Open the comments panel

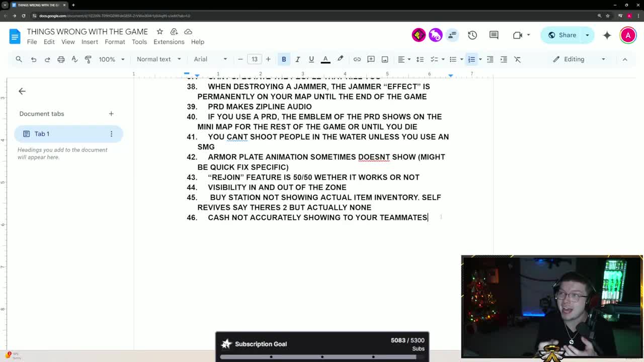tap(494, 35)
